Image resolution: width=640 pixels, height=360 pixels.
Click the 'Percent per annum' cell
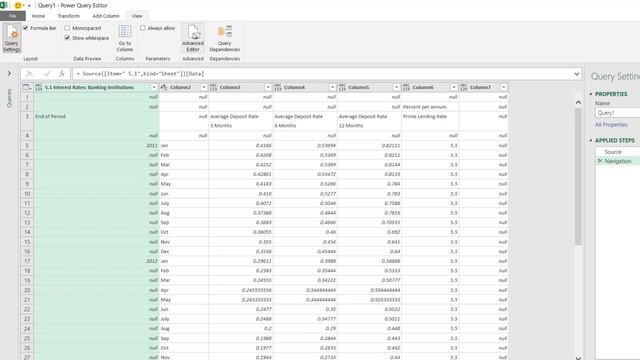[431, 107]
